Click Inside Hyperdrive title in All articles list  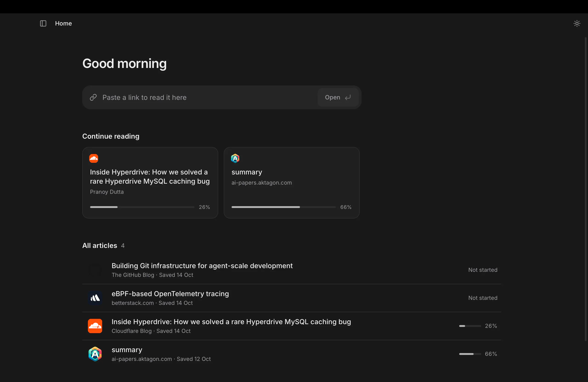tap(231, 322)
